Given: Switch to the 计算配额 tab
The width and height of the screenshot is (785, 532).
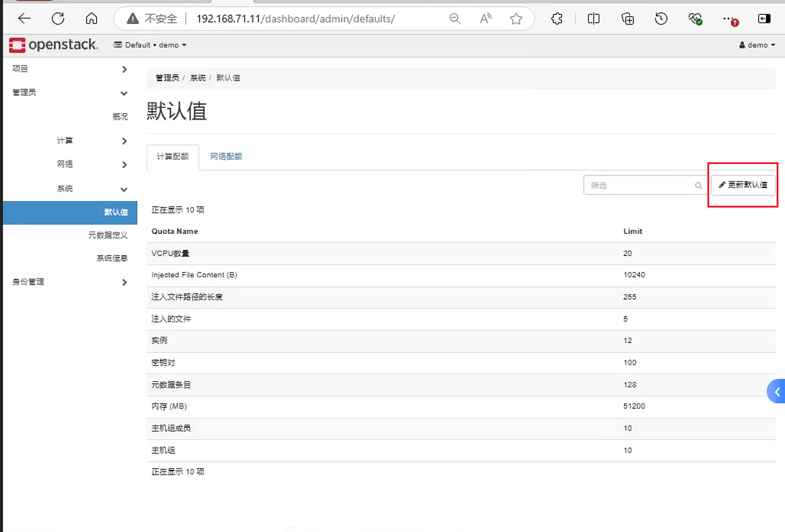Looking at the screenshot, I should pyautogui.click(x=173, y=157).
